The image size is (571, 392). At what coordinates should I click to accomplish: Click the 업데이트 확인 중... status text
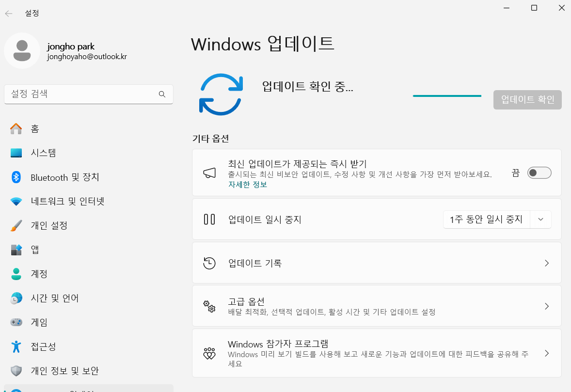308,86
